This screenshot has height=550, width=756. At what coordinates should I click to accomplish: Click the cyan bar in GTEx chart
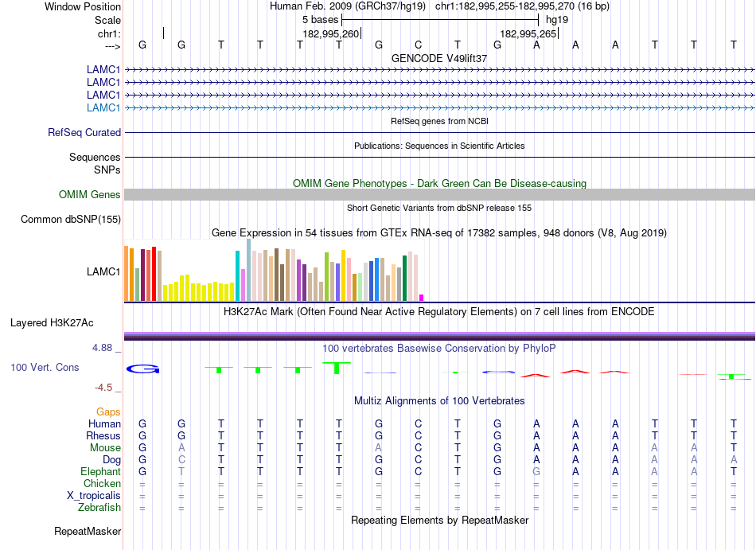tap(237, 275)
